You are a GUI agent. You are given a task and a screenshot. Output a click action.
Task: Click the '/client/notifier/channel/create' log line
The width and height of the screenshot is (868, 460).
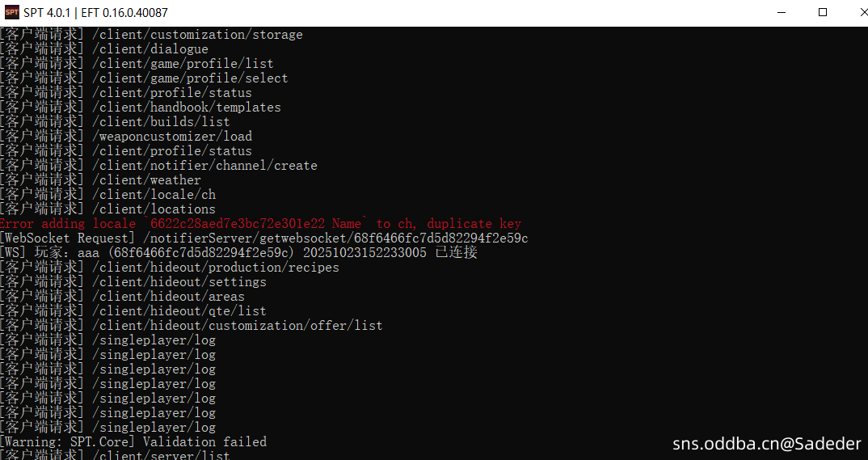pos(204,166)
